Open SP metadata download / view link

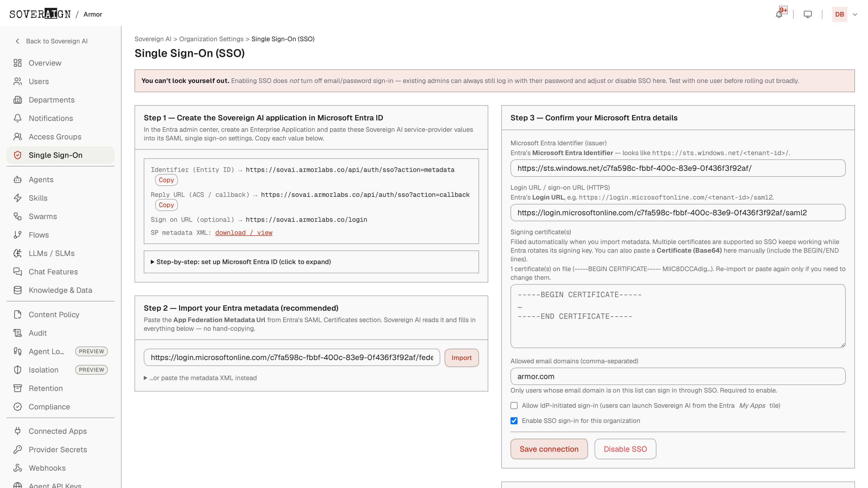[244, 233]
